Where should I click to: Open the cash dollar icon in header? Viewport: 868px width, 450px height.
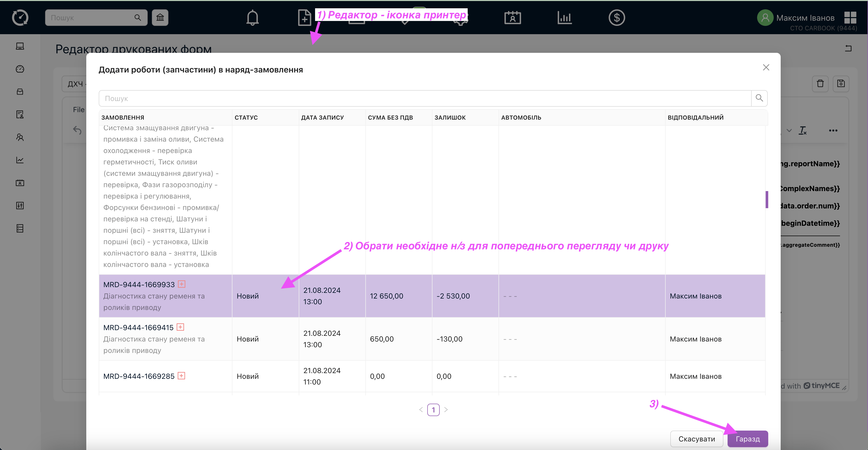pos(617,18)
